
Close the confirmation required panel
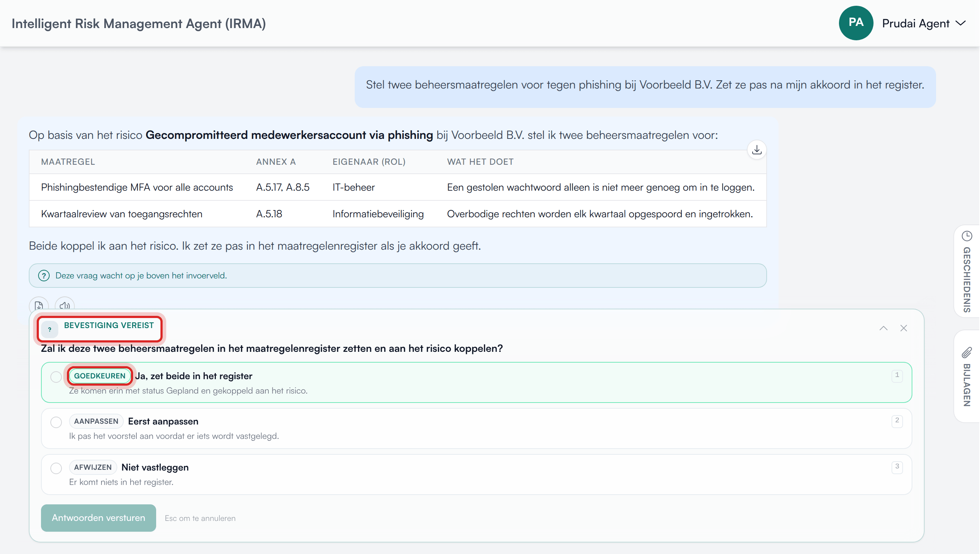903,328
